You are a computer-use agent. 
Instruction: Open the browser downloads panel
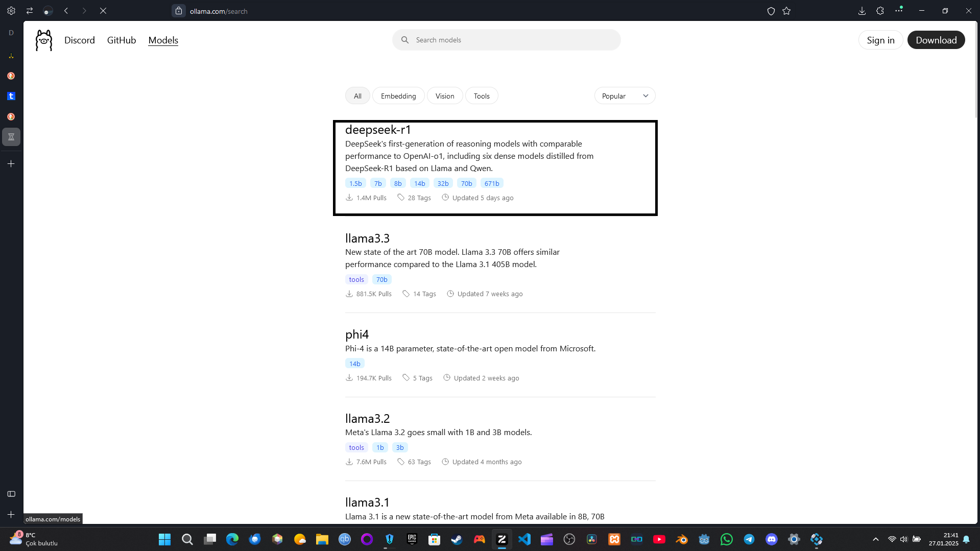click(x=862, y=11)
